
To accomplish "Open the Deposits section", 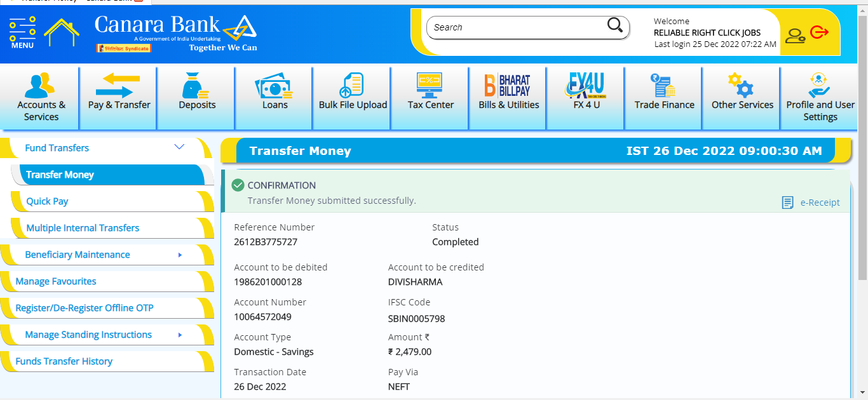I will click(x=197, y=98).
